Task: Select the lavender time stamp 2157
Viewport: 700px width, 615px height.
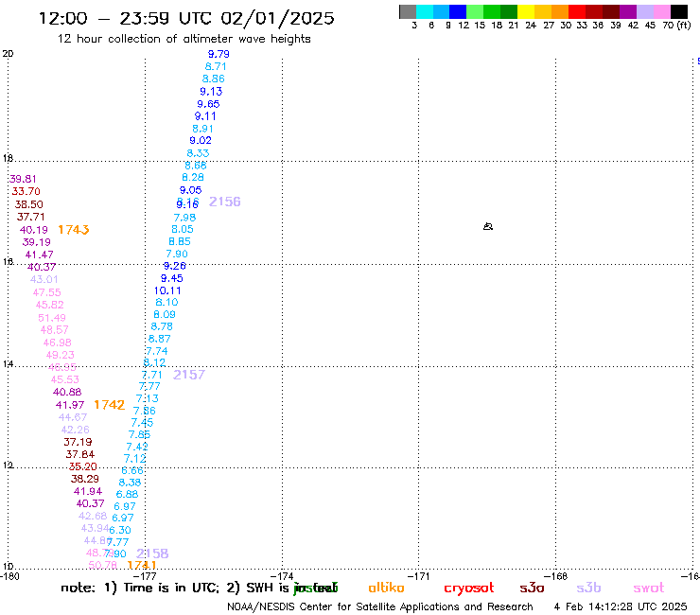Action: pyautogui.click(x=189, y=375)
